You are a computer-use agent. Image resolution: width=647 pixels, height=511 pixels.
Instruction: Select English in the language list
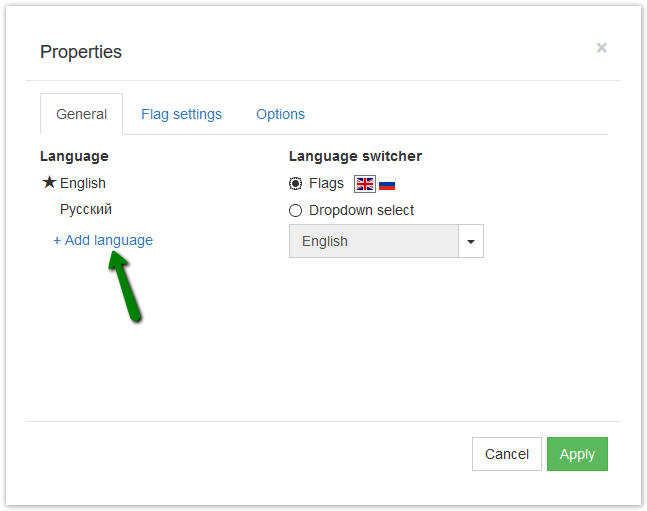83,183
